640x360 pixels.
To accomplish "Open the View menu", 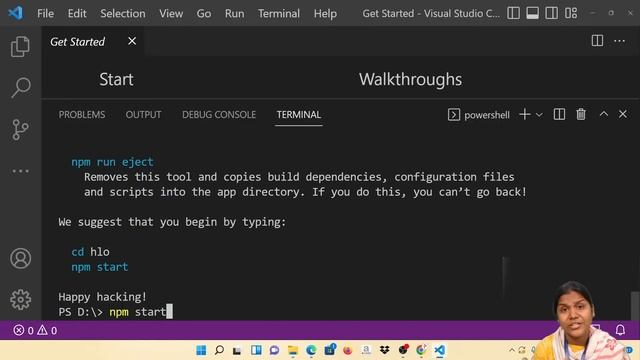I will pyautogui.click(x=171, y=13).
